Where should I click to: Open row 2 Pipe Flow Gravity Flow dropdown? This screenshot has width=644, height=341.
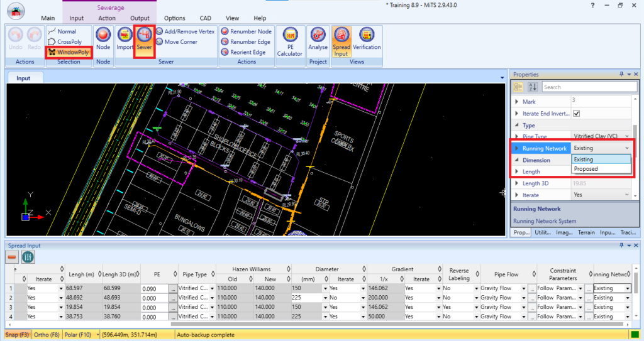tap(523, 298)
